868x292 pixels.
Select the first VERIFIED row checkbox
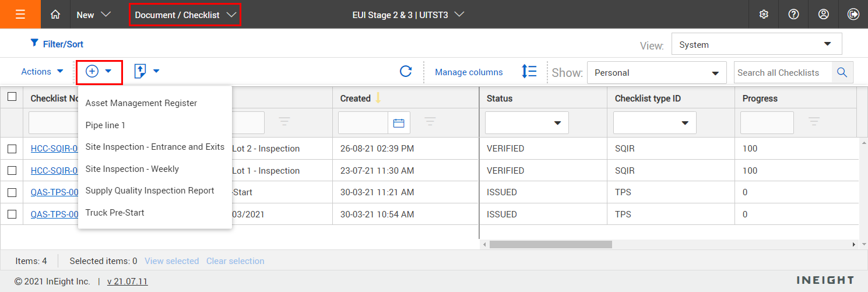coord(12,149)
